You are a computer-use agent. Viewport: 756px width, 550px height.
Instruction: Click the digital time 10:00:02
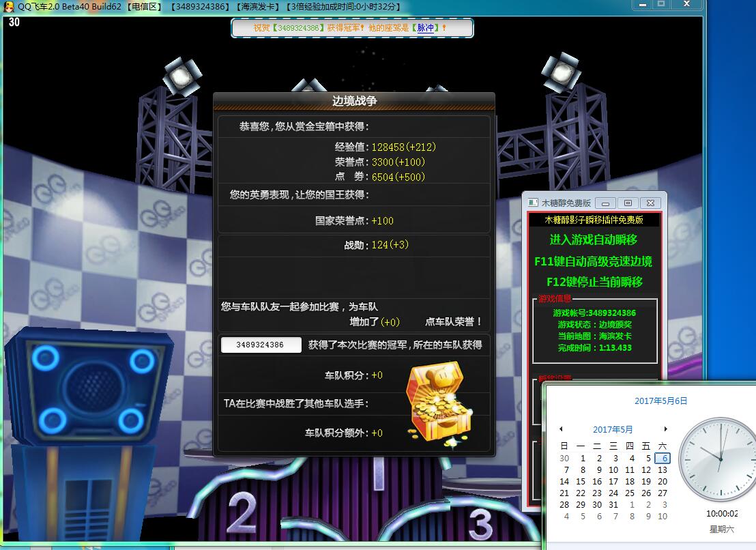722,514
